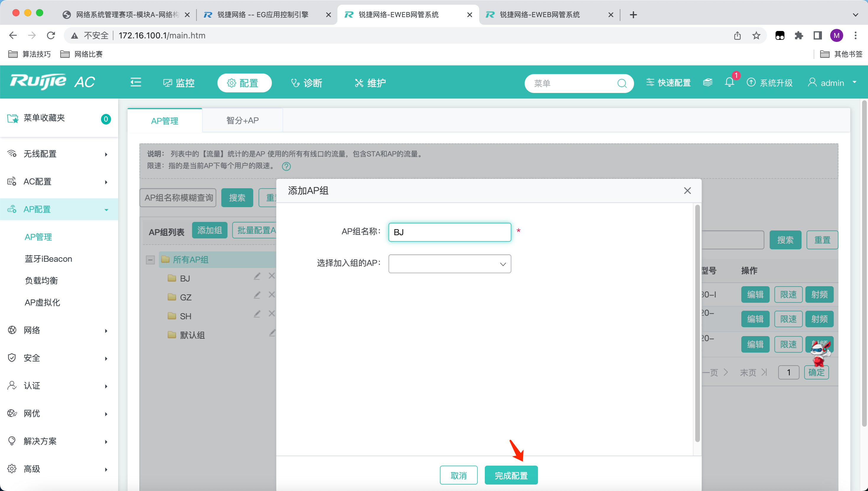Image resolution: width=868 pixels, height=491 pixels.
Task: Click the stacked layers icon in header
Action: pyautogui.click(x=708, y=82)
